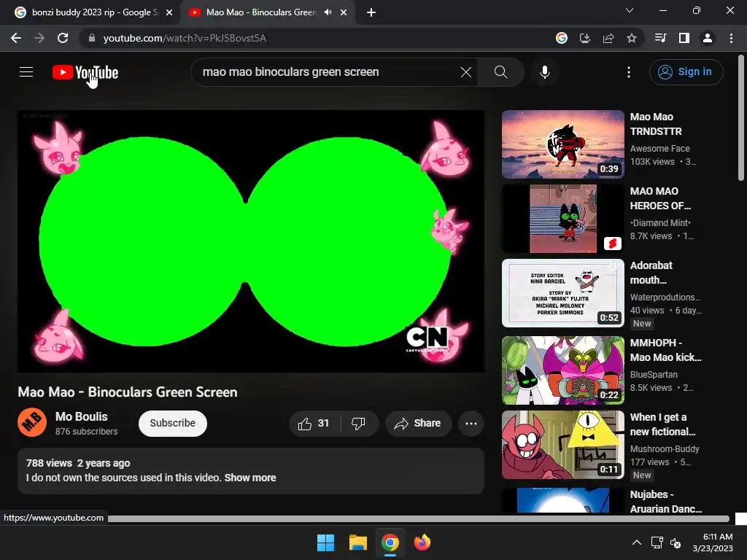Open the Windows Start menu
The height and width of the screenshot is (560, 747).
click(x=326, y=542)
